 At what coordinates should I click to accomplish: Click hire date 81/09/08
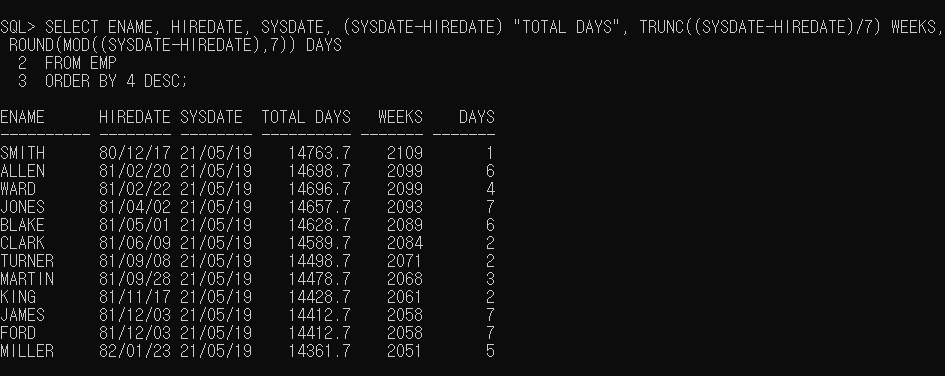135,262
